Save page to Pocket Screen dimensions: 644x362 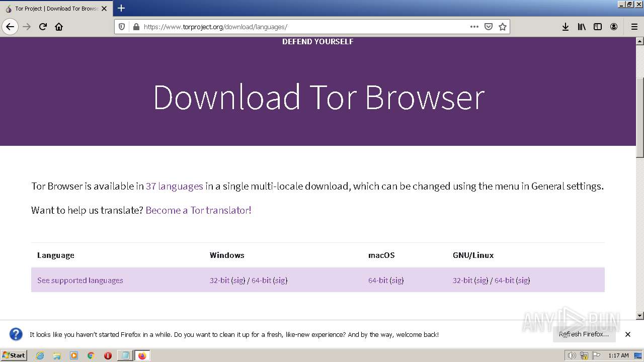pyautogui.click(x=488, y=27)
